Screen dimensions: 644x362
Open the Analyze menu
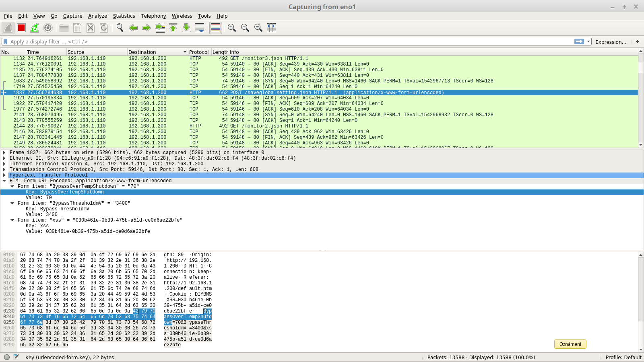97,16
